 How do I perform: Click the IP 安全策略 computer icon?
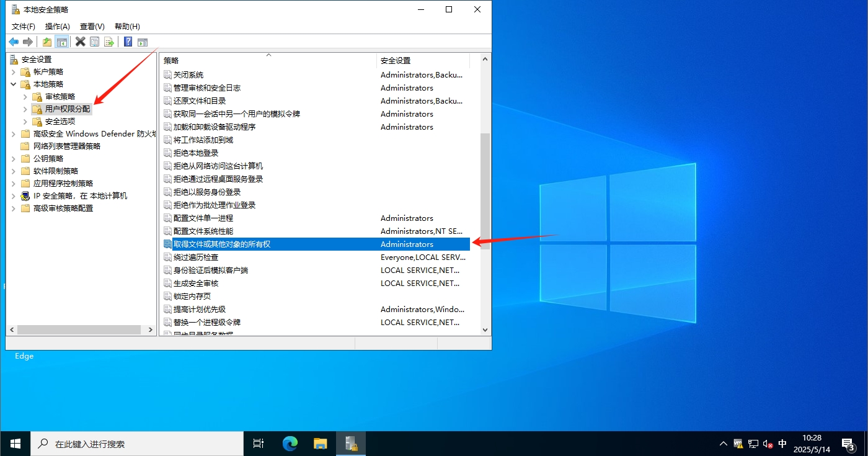coord(25,195)
